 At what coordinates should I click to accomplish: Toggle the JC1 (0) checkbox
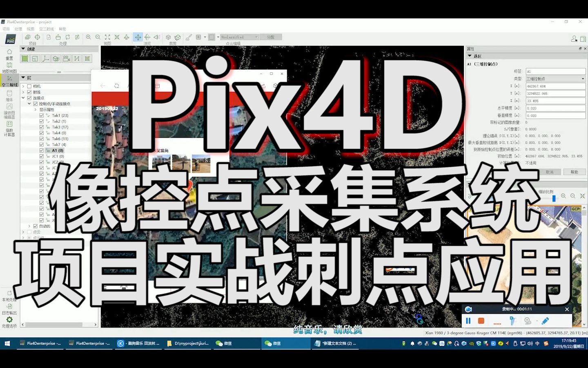tap(42, 156)
